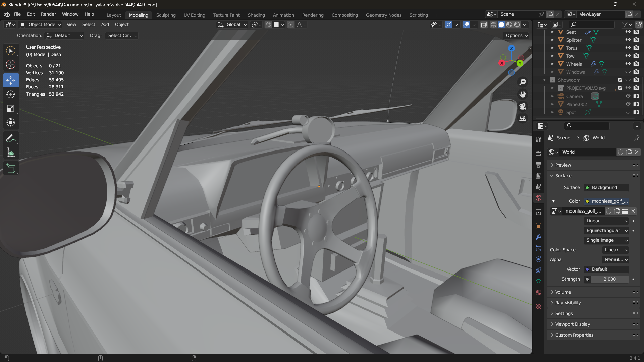Select the Rotate tool

tap(11, 94)
